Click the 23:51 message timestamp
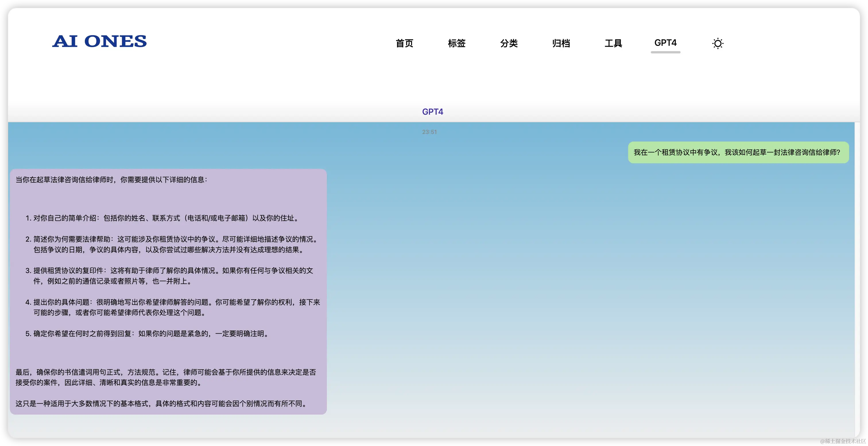Viewport: 868px width, 446px height. pyautogui.click(x=430, y=132)
